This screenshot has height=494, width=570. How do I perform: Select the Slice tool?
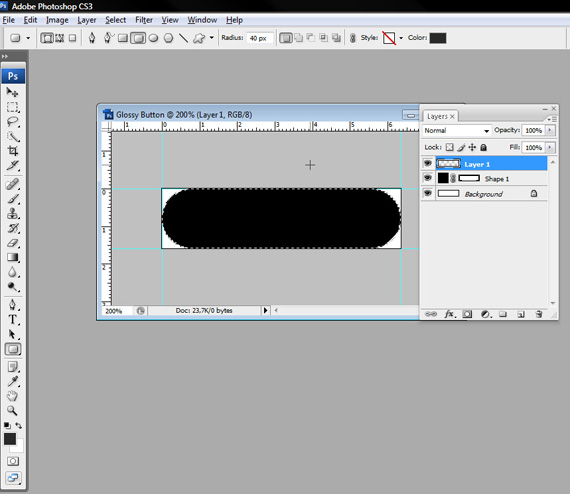[12, 165]
